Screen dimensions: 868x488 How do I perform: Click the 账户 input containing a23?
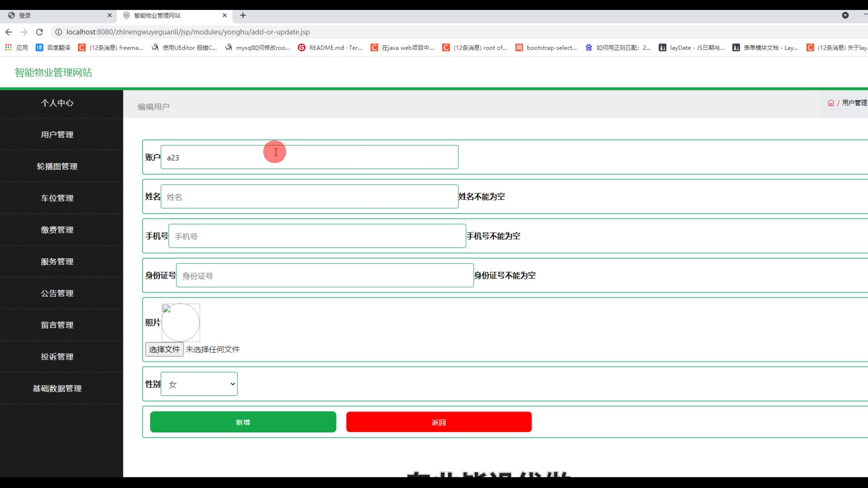click(310, 157)
